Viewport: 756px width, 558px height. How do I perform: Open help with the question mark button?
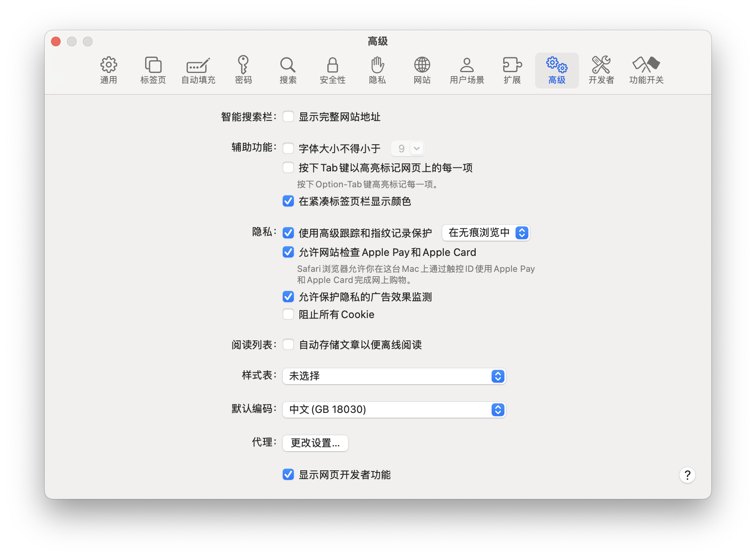tap(687, 475)
